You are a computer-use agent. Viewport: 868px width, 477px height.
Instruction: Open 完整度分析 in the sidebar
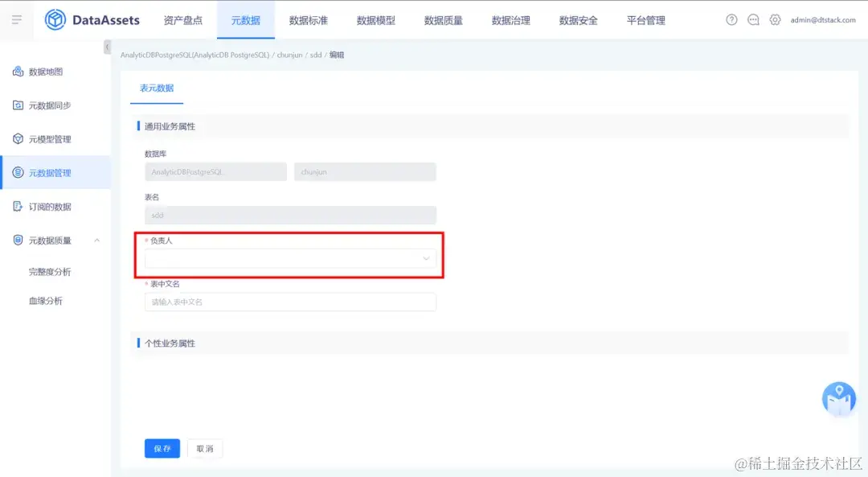coord(50,271)
